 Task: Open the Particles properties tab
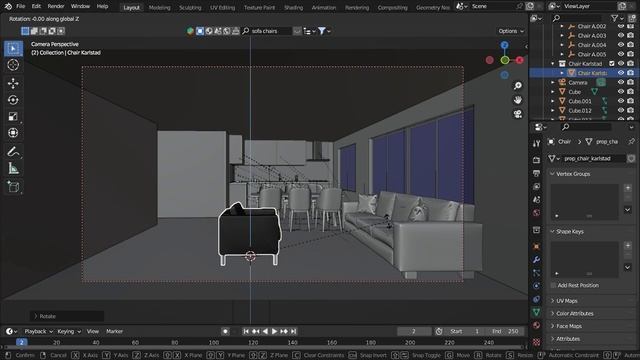[536, 273]
